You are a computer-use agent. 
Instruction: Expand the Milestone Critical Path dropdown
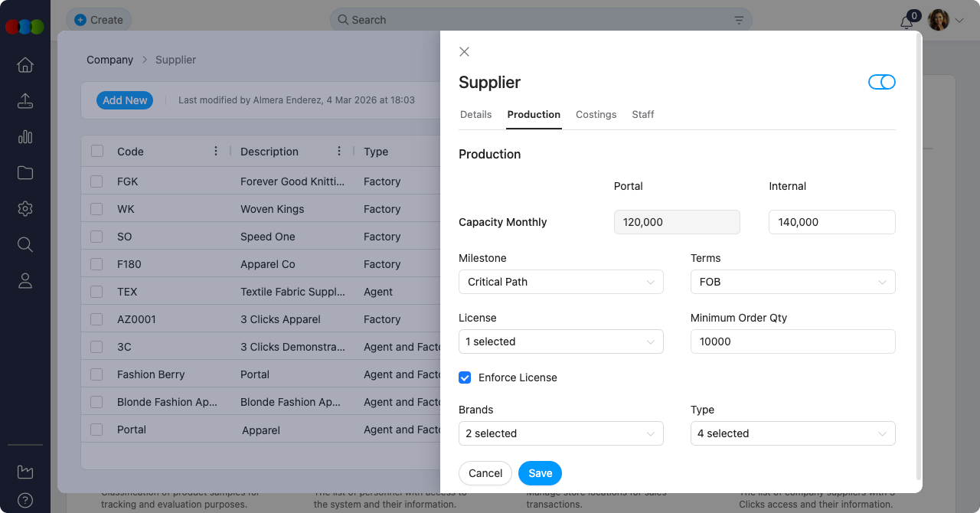click(x=560, y=282)
